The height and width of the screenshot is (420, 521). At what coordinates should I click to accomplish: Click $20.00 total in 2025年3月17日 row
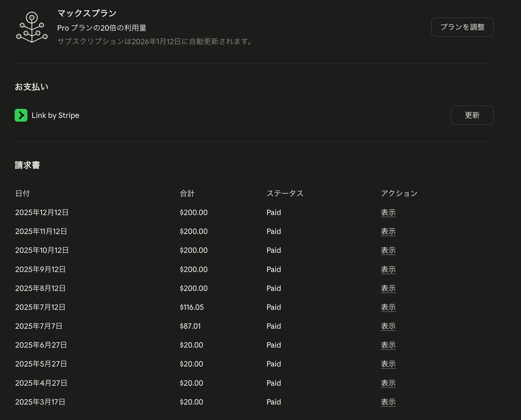pos(191,402)
